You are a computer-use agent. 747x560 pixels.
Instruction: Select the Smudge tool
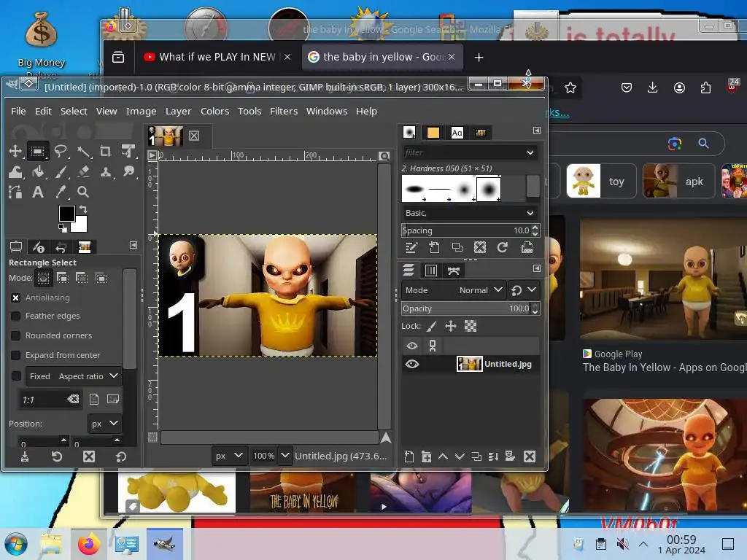click(128, 172)
